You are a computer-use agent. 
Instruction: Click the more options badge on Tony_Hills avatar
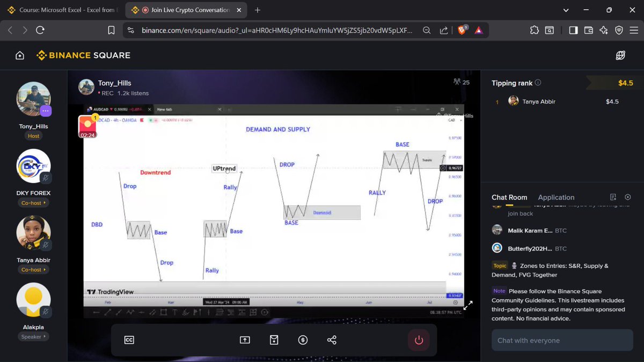point(45,110)
